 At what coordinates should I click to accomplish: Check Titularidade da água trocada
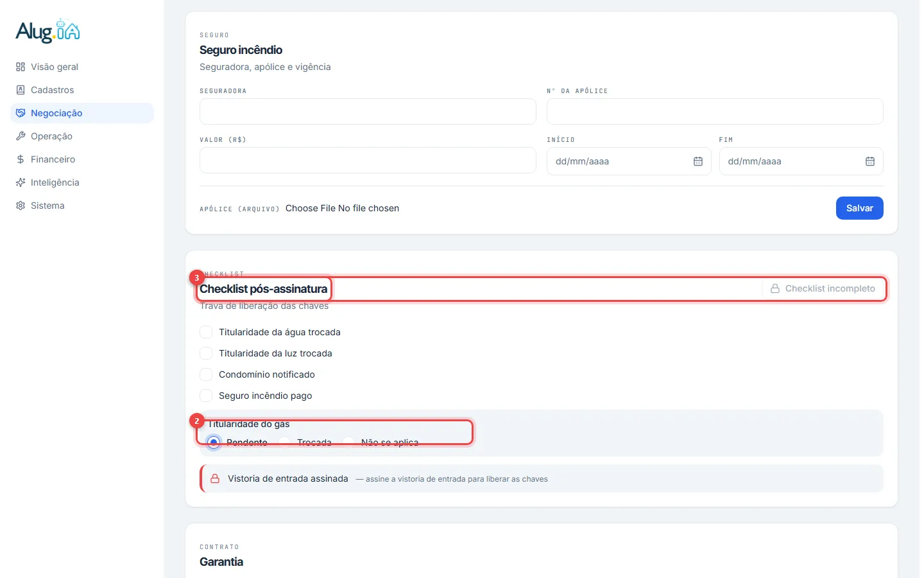(x=206, y=332)
